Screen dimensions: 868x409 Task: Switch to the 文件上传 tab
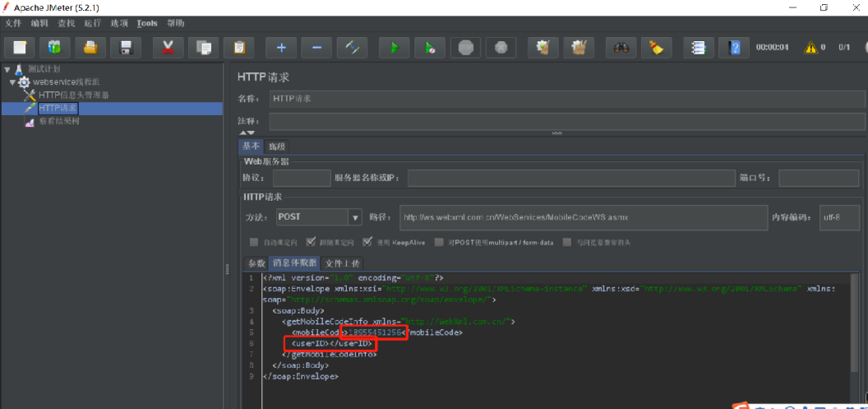click(x=342, y=263)
